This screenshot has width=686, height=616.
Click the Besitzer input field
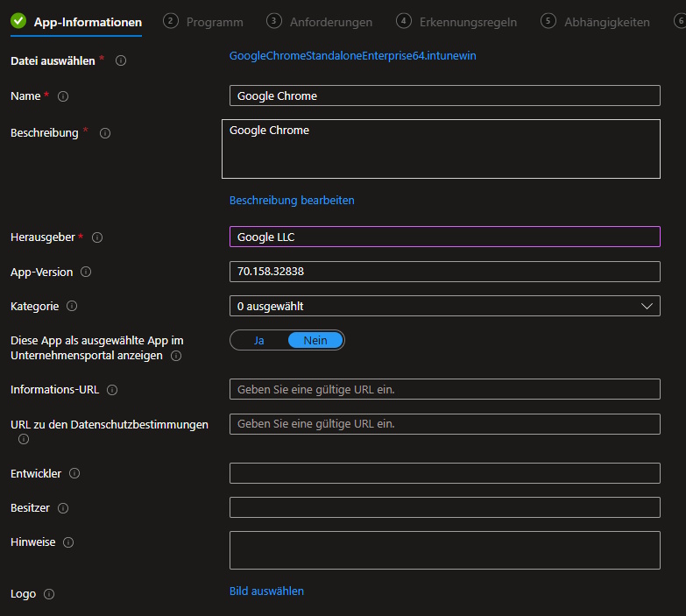445,507
